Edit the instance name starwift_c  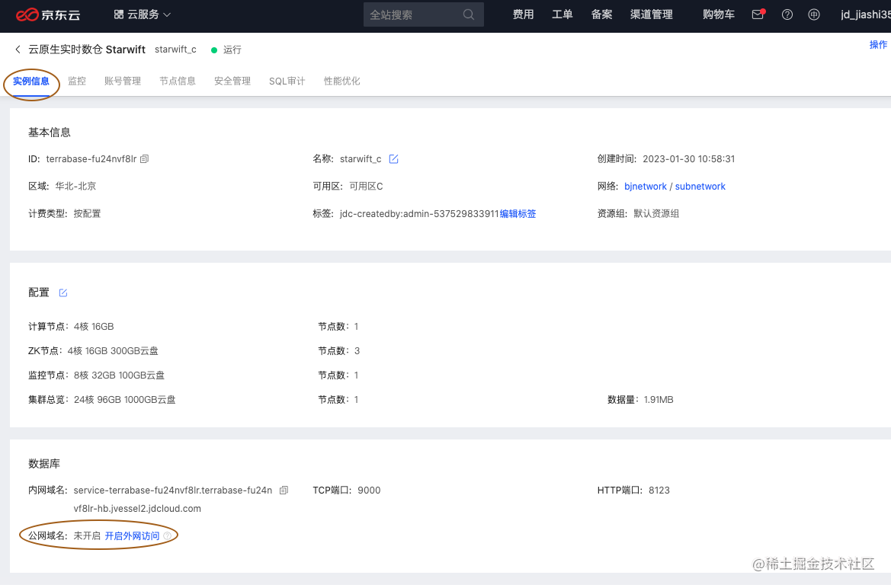[393, 159]
